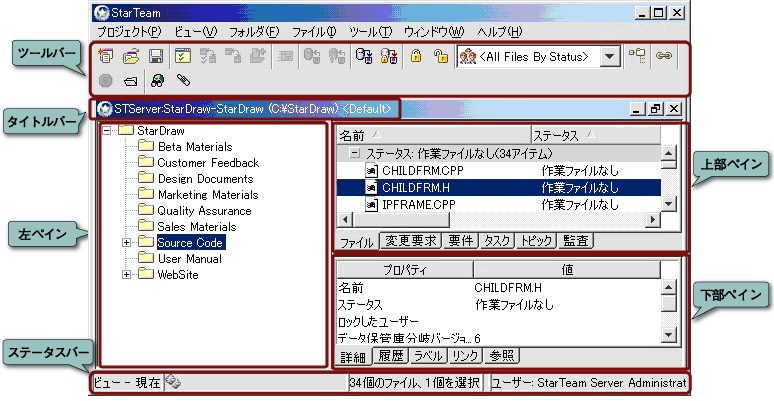Viewport: 774px width, 401px height.
Task: Click the lower pane scroll down arrow
Action: pyautogui.click(x=668, y=335)
